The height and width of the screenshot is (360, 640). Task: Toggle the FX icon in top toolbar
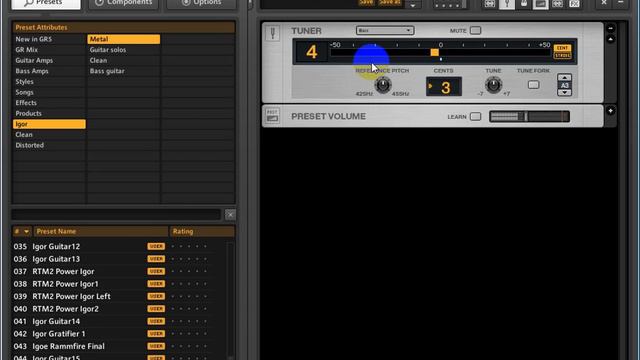pos(574,4)
